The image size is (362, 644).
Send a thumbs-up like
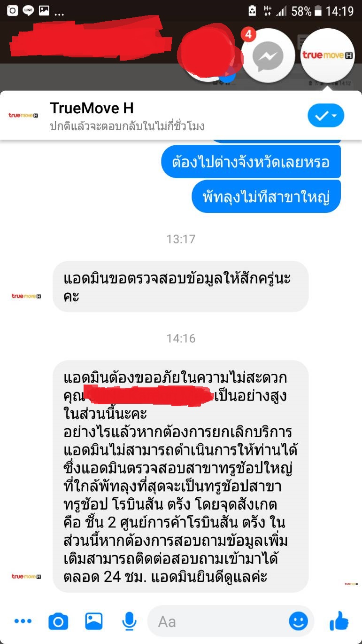point(339,621)
